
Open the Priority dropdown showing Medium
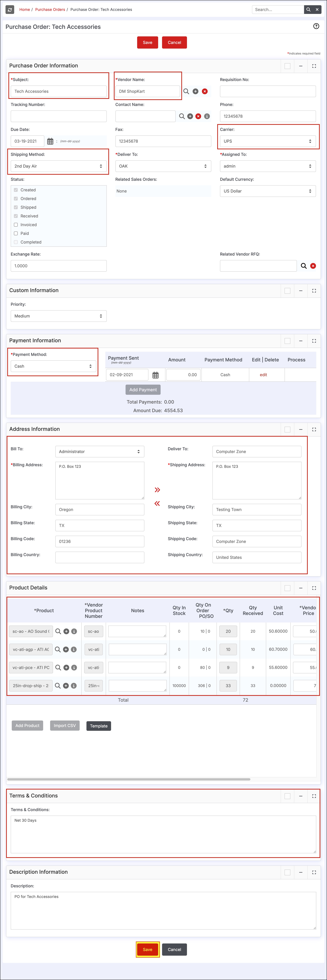59,316
